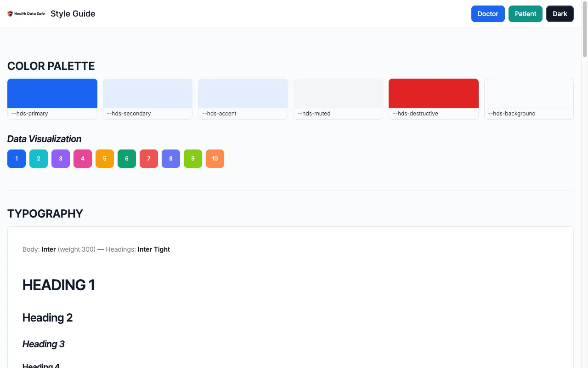
Task: Select the blue --hds-primary color swatch
Action: (52, 94)
